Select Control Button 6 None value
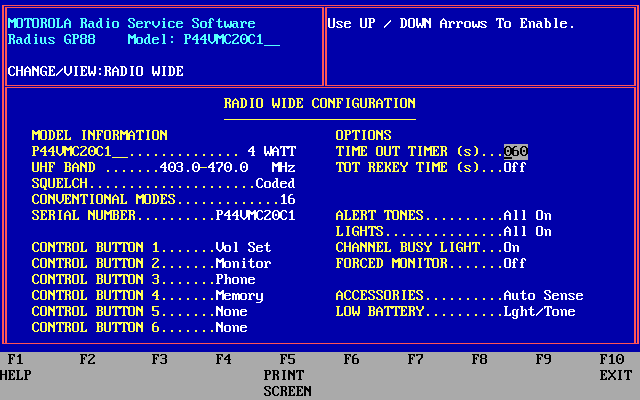Screen dimensions: 640x400 coord(231,327)
